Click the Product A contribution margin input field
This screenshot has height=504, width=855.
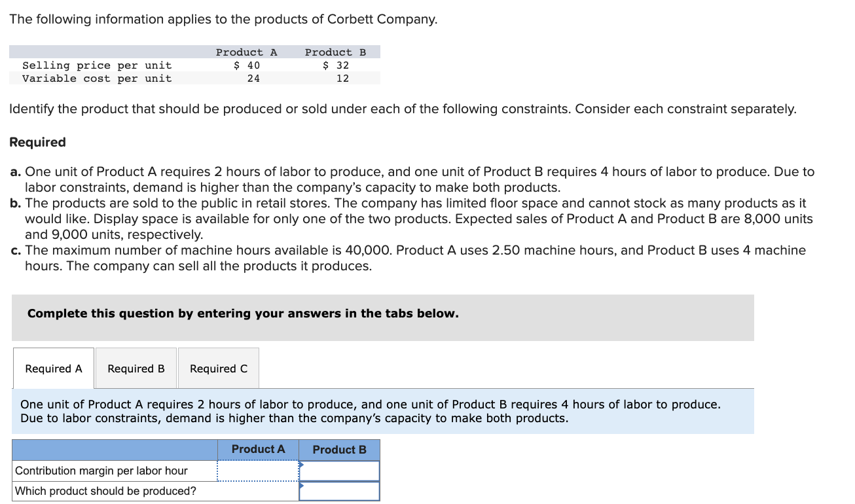[x=258, y=470]
